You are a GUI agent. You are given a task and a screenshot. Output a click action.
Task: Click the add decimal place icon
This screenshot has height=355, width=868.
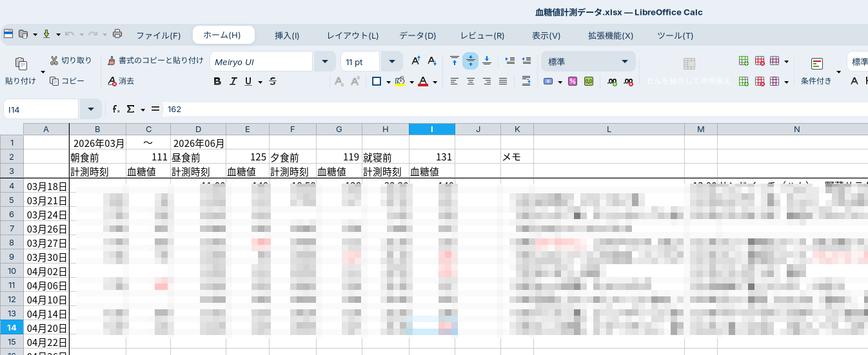click(612, 81)
